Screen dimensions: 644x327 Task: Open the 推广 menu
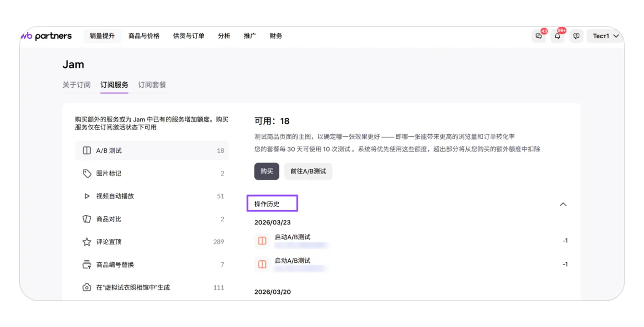250,36
